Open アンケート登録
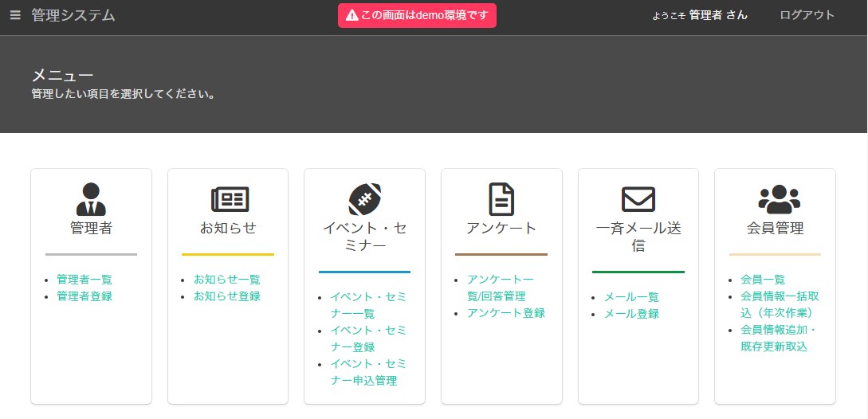This screenshot has width=868, height=419. click(506, 313)
